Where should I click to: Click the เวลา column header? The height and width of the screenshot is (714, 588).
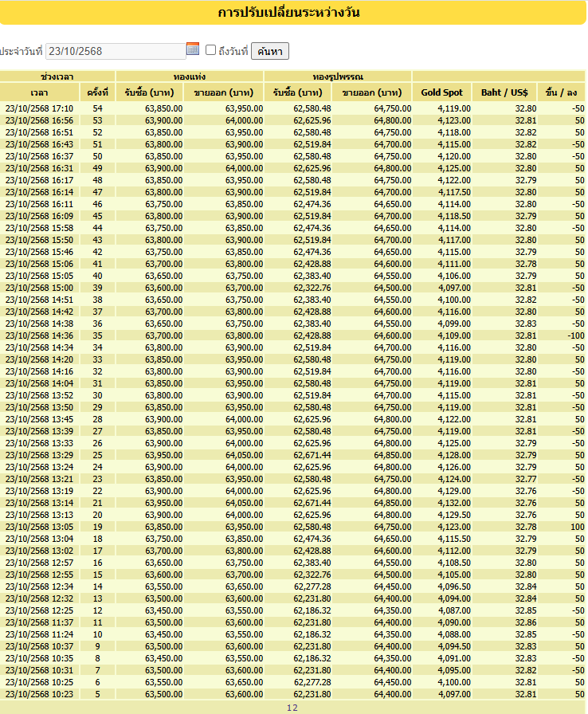40,92
